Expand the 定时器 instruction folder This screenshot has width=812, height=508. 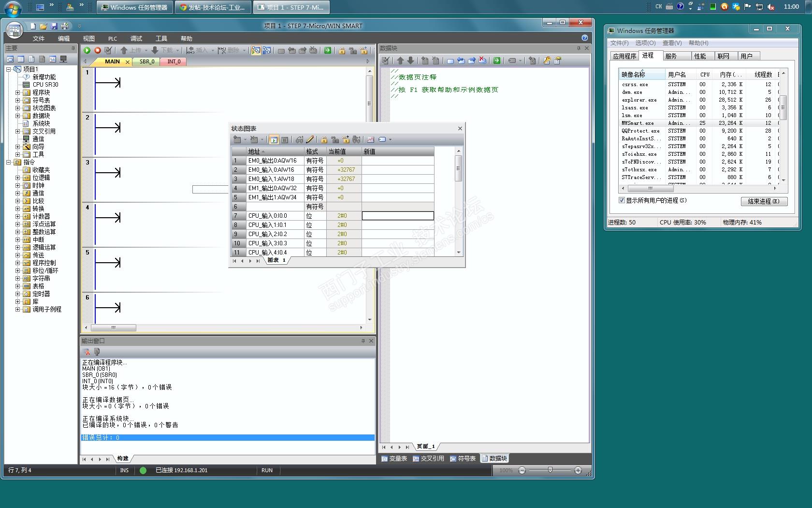coord(18,294)
